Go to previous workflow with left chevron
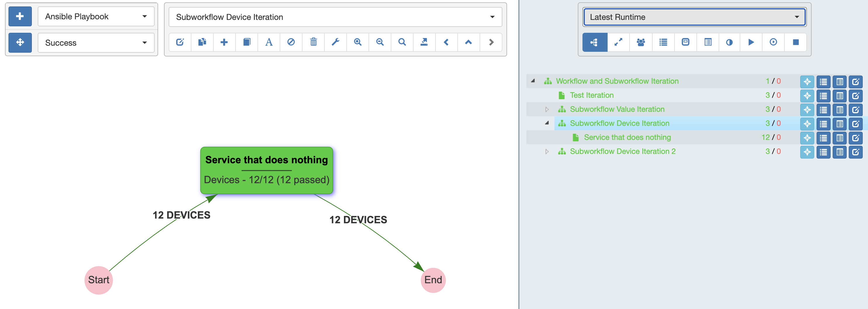The image size is (868, 309). (x=447, y=42)
